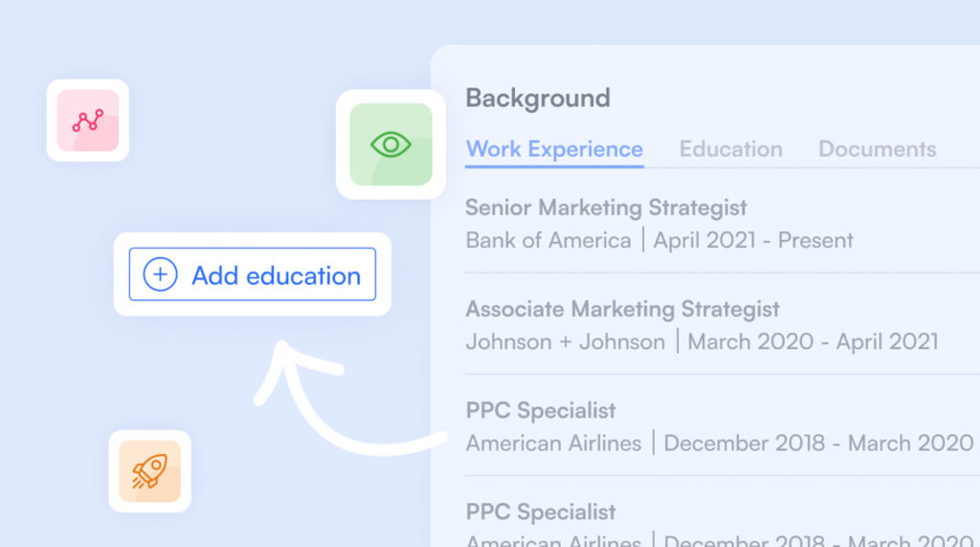Open the Senior Marketing Strategist entry

coord(606,208)
